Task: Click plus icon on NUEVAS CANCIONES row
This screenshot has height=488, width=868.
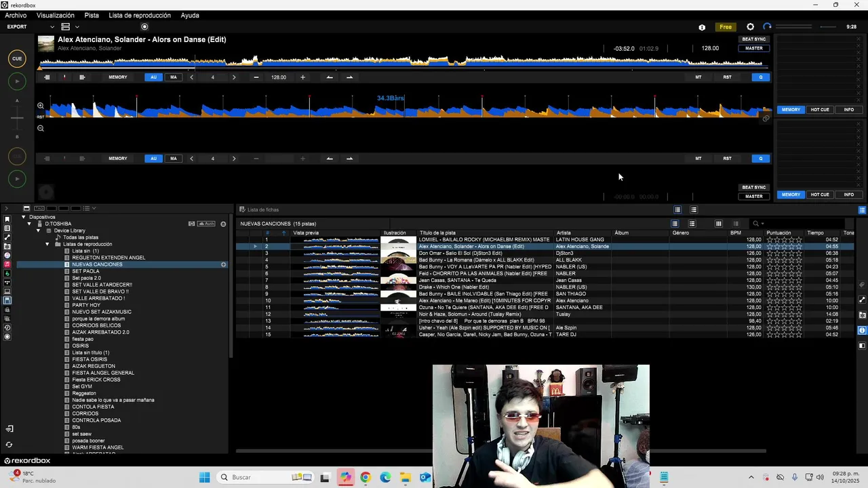Action: click(223, 264)
